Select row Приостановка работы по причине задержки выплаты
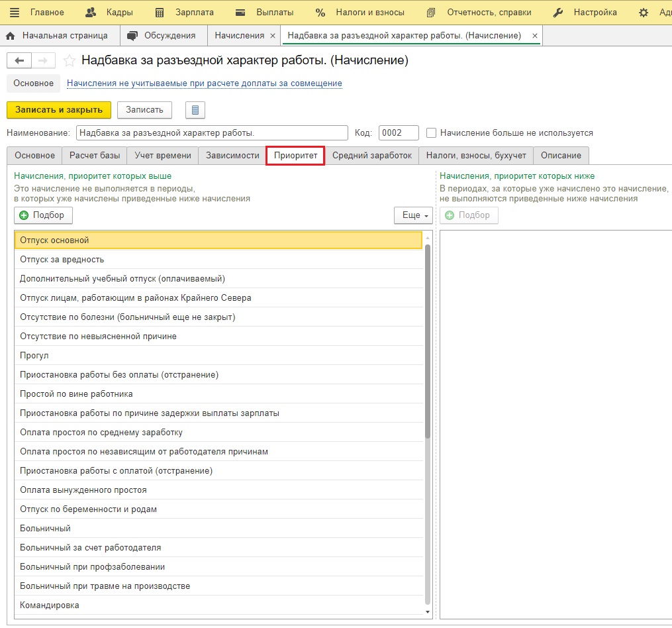672x628 pixels. 218,413
